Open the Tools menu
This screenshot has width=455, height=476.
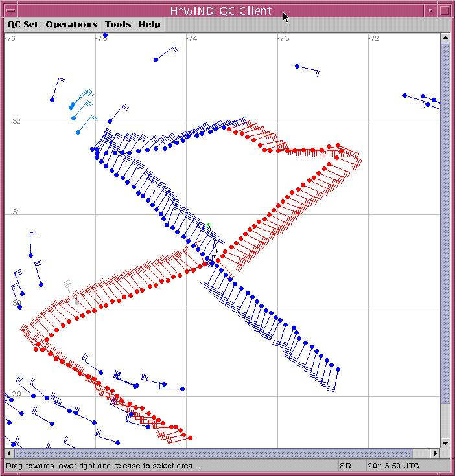118,25
